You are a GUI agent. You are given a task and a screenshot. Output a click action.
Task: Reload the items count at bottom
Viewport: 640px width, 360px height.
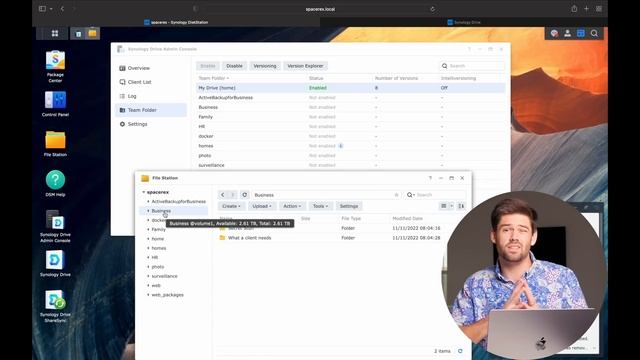(x=460, y=351)
